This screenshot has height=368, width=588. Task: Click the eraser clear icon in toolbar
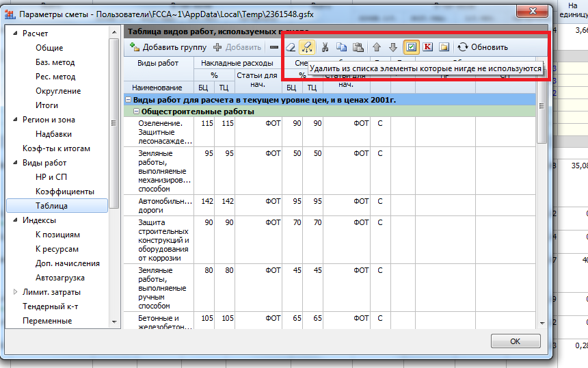pyautogui.click(x=291, y=47)
